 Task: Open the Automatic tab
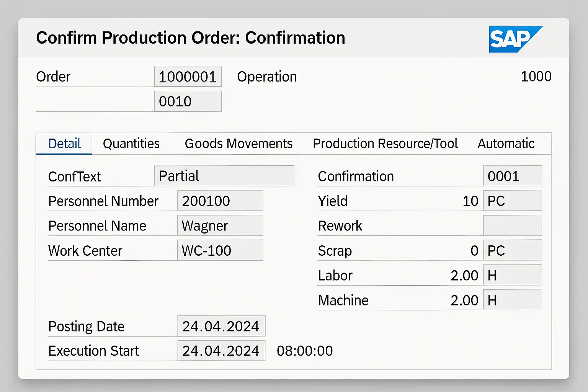[x=506, y=144]
